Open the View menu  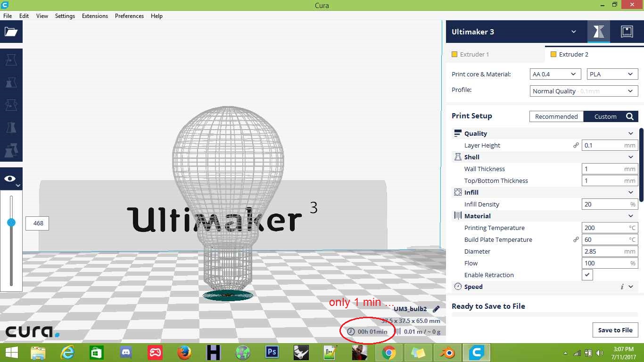click(42, 16)
